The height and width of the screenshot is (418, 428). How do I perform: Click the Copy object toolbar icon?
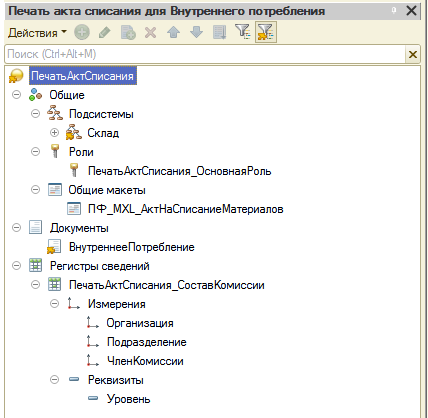point(128,32)
